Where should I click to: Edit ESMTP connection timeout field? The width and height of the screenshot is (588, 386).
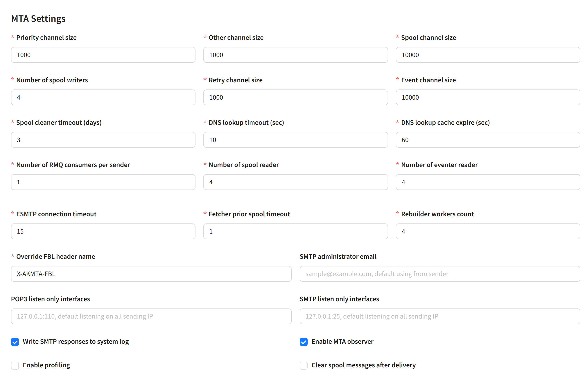tap(103, 231)
